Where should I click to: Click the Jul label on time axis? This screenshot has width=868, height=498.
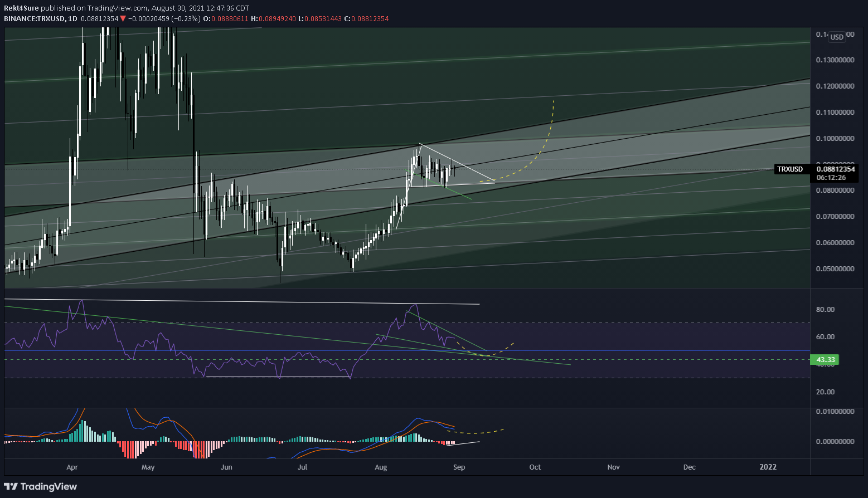point(302,467)
